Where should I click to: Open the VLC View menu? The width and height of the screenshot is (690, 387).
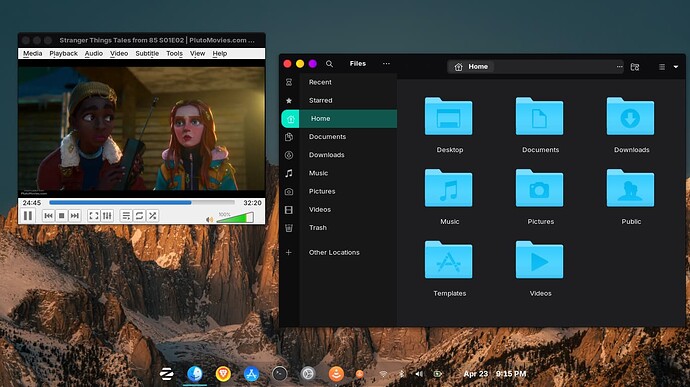pyautogui.click(x=198, y=53)
